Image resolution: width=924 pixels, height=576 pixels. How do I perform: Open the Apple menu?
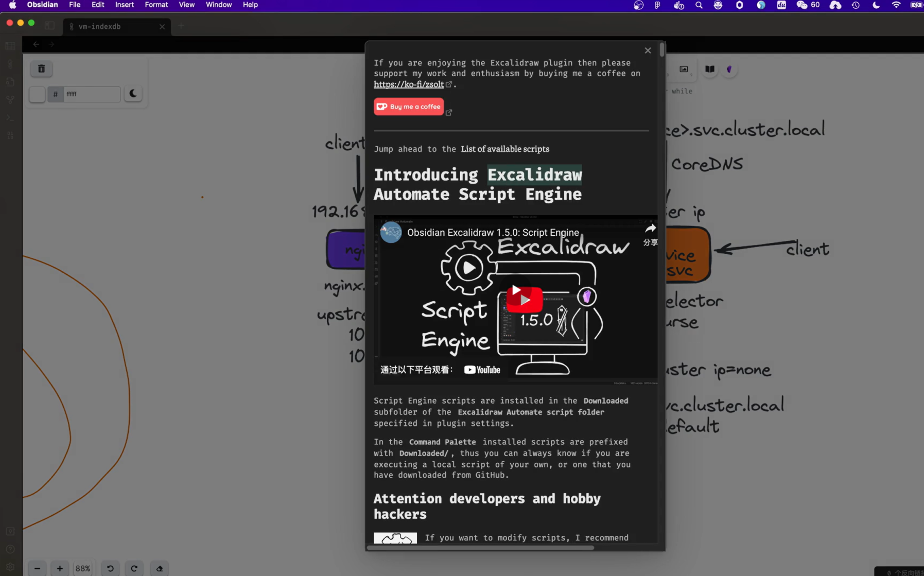pos(12,5)
